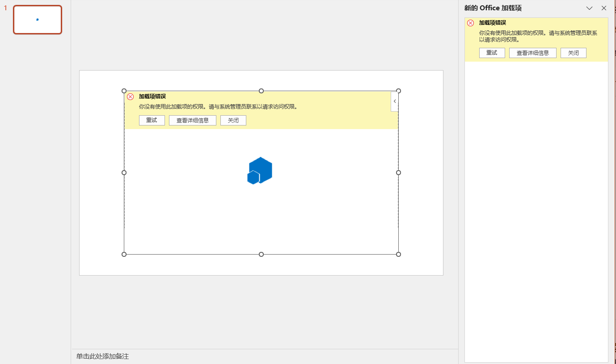Click the 加载项错误 heading in task pane
Screen dimensions: 616x364
[x=493, y=23]
